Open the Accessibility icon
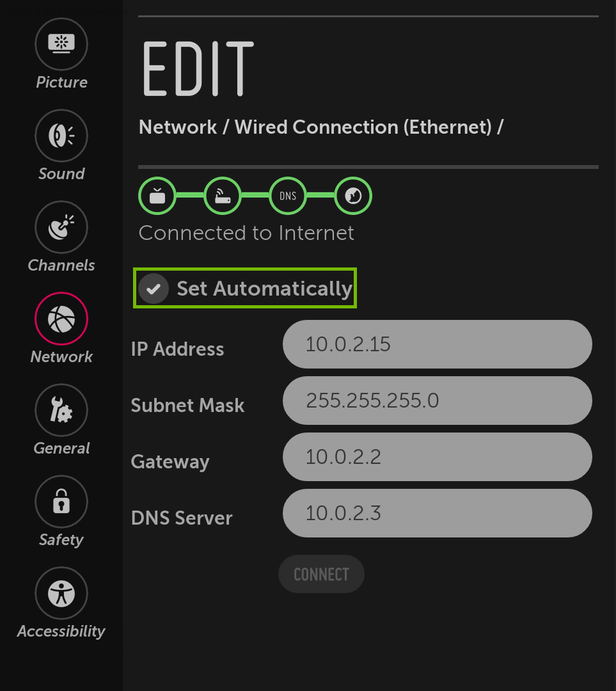 [x=61, y=593]
